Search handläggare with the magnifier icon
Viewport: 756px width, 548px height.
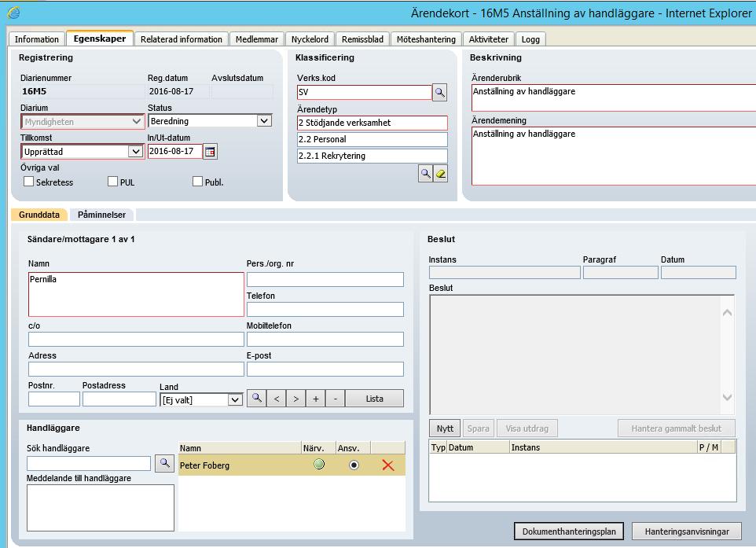click(164, 464)
